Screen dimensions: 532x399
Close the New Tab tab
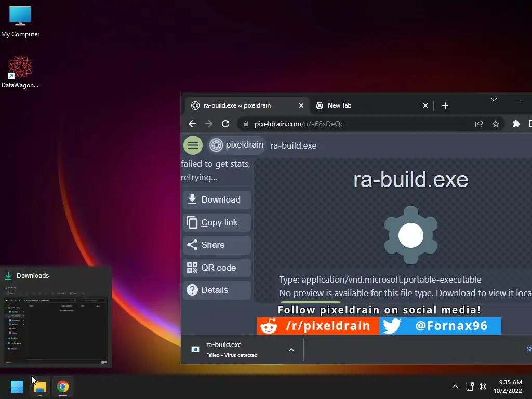[x=425, y=105]
